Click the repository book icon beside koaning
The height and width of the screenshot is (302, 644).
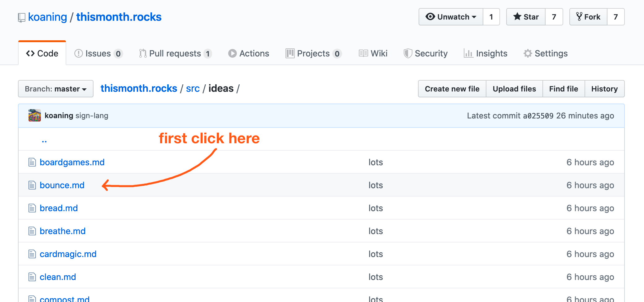21,18
